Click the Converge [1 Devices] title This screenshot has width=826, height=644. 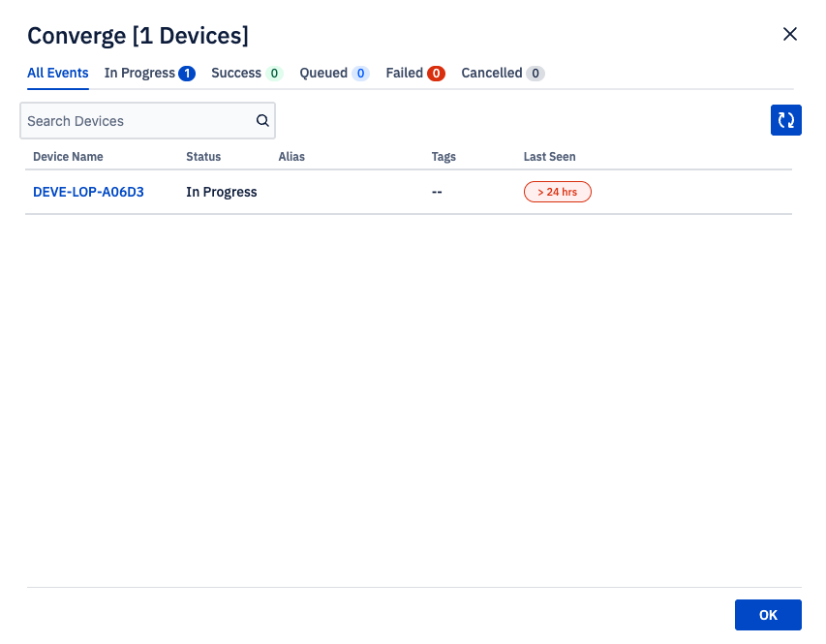tap(138, 36)
